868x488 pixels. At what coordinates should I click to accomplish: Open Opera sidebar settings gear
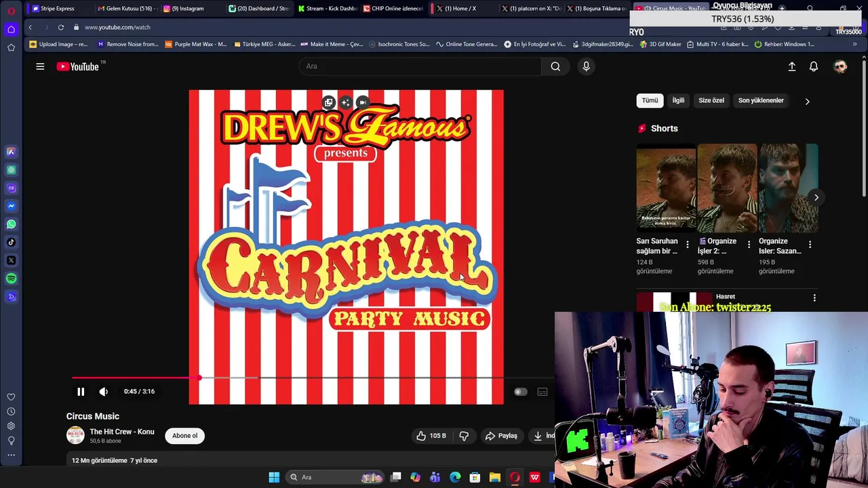[11, 426]
